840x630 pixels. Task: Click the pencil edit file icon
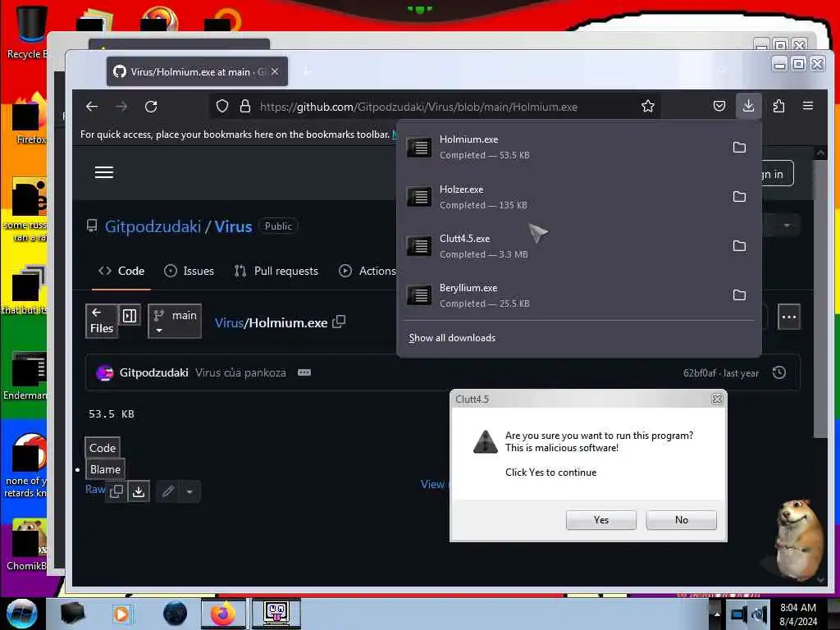pos(168,491)
